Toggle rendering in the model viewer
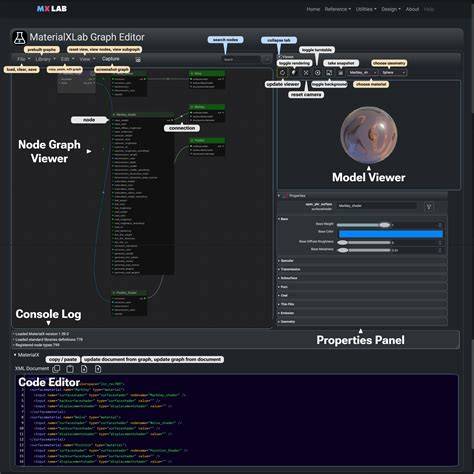The image size is (474, 474). tap(294, 72)
